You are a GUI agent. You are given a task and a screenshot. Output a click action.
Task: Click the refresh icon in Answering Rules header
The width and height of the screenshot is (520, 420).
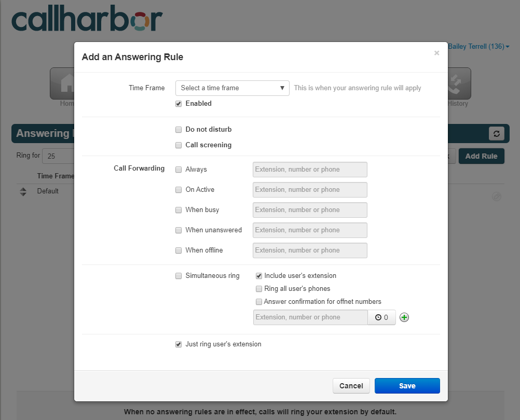point(497,133)
